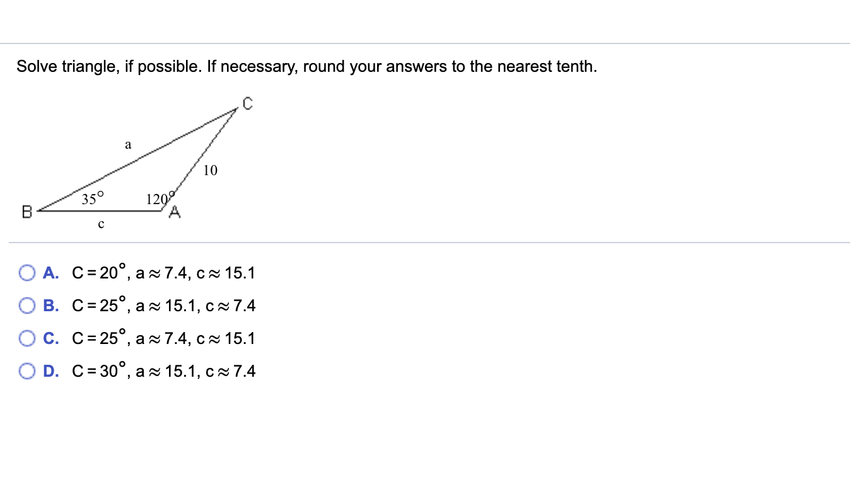Click vertex label A on the triangle
The width and height of the screenshot is (850, 504).
(175, 212)
